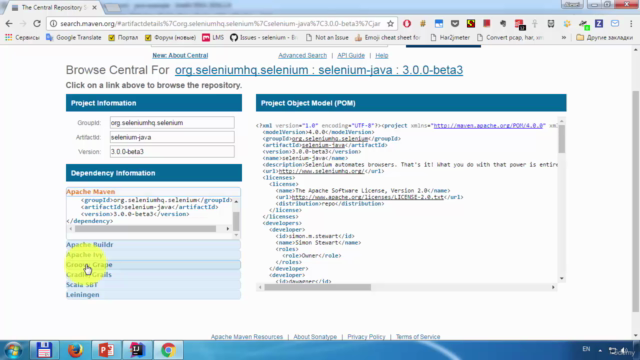The height and width of the screenshot is (360, 640).
Task: Open IntelliJ IDEA from taskbar
Action: pyautogui.click(x=137, y=350)
